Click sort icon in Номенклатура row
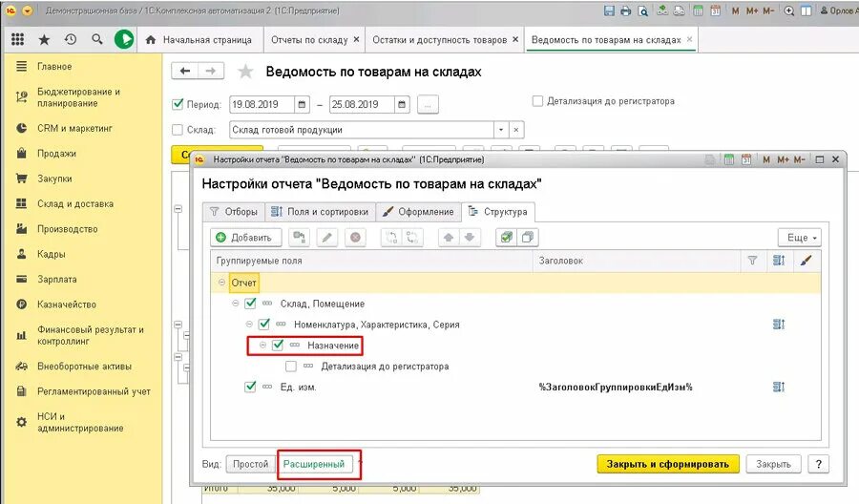The image size is (859, 504). [779, 325]
